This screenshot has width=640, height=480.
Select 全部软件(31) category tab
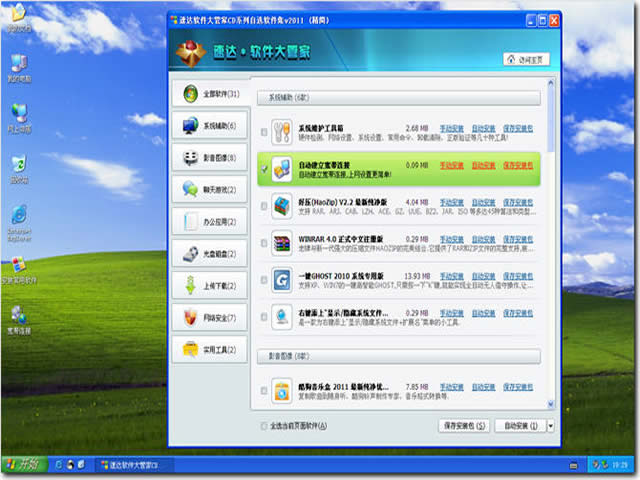pos(210,94)
